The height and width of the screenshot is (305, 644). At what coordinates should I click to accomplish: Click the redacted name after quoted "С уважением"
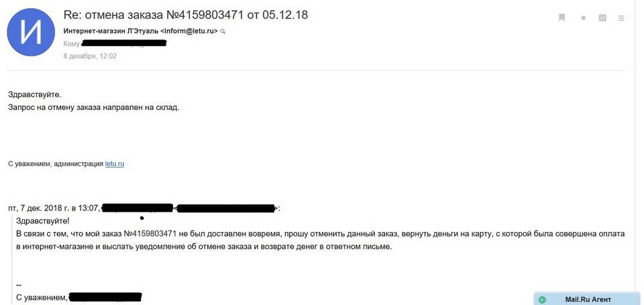(105, 296)
